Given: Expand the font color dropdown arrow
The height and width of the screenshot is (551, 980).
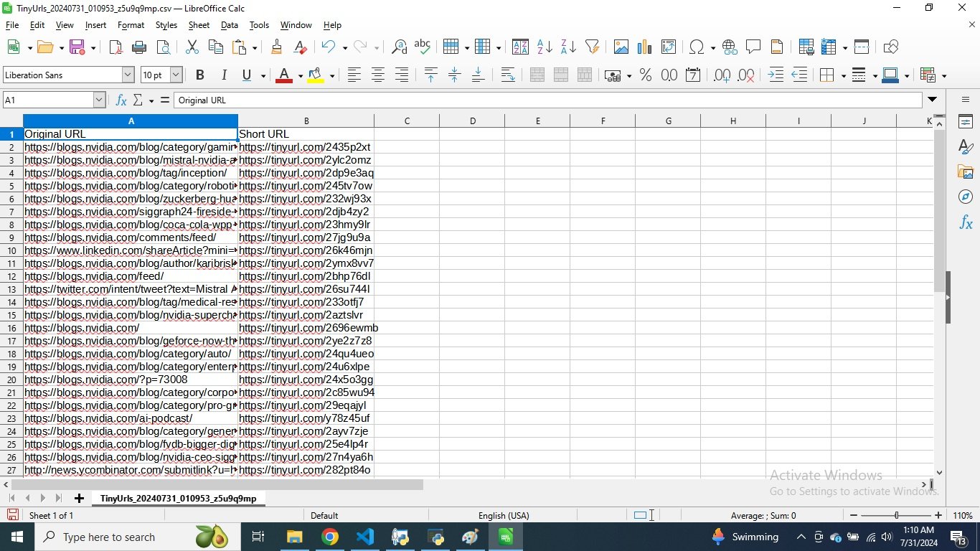Looking at the screenshot, I should [x=300, y=75].
